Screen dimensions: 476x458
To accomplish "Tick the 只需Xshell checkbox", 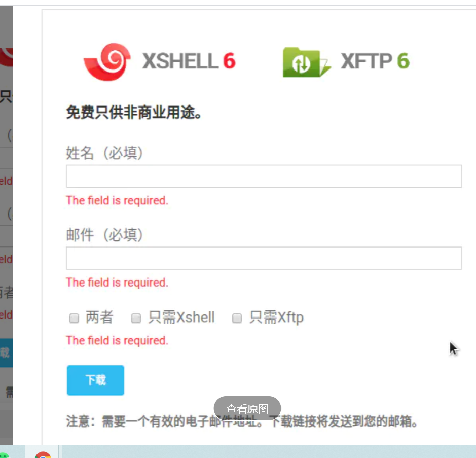I will [136, 319].
